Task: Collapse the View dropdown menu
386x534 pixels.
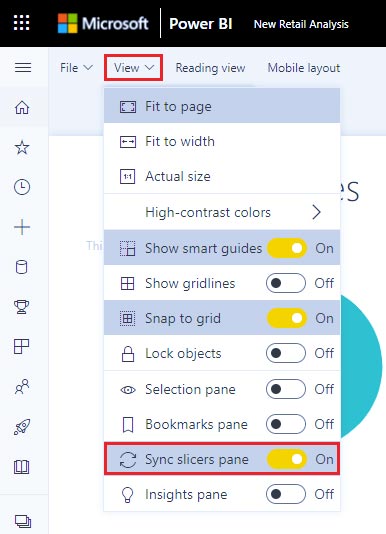Action: point(134,67)
